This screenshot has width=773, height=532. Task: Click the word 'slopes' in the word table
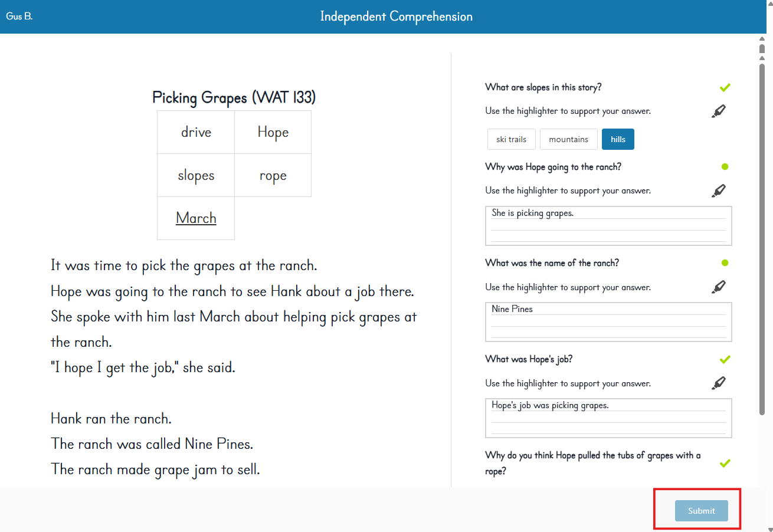pyautogui.click(x=196, y=176)
